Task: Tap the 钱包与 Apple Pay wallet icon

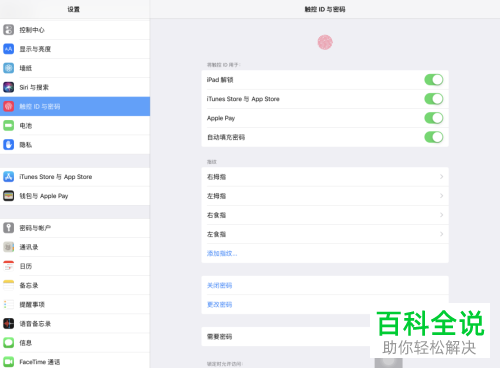Action: pyautogui.click(x=9, y=196)
